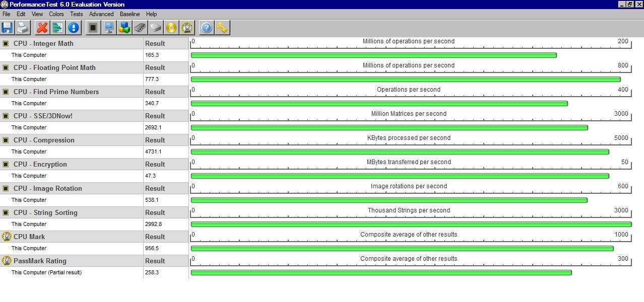Click the Encryption result value 47.3
644x302 pixels.
(150, 176)
